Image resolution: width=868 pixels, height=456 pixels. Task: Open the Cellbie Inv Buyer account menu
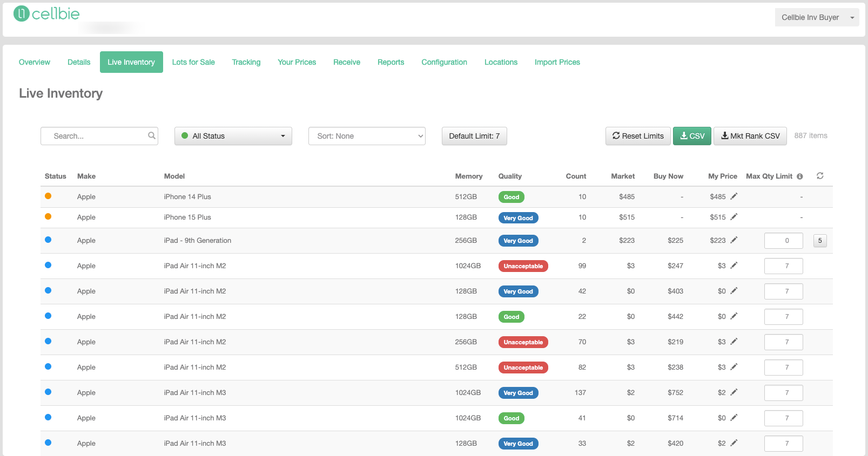tap(817, 17)
